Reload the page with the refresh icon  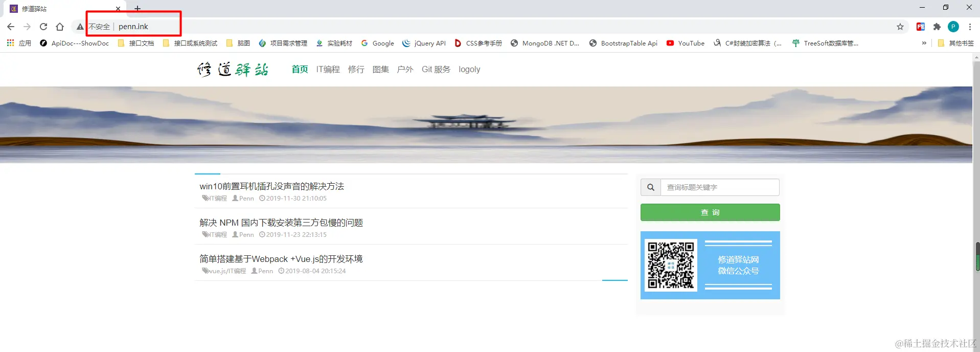pos(43,27)
